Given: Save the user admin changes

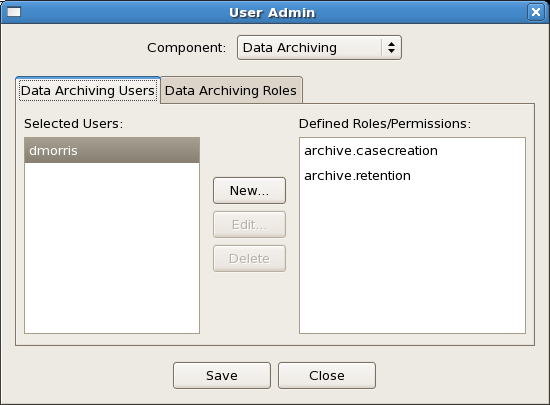Looking at the screenshot, I should click(222, 376).
